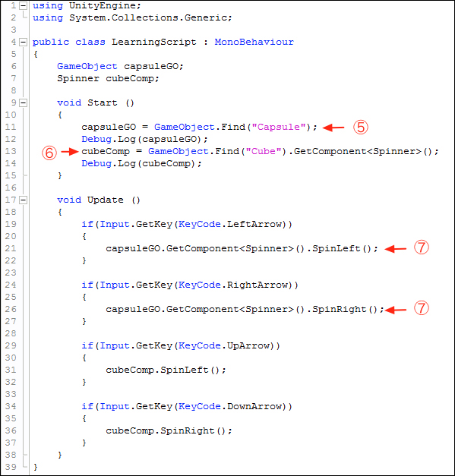Click line number 26 in the gutter
This screenshot has width=455, height=476.
coord(11,309)
